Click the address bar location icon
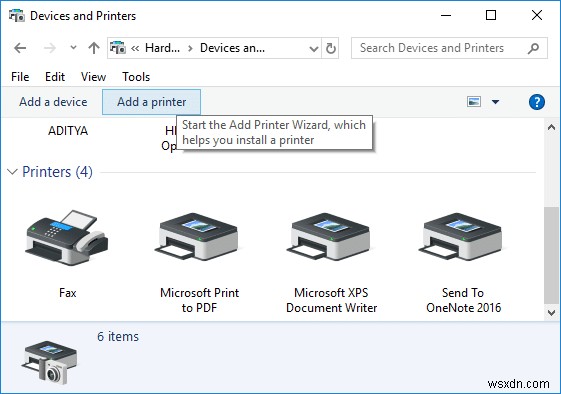Image resolution: width=561 pixels, height=394 pixels. 118,48
